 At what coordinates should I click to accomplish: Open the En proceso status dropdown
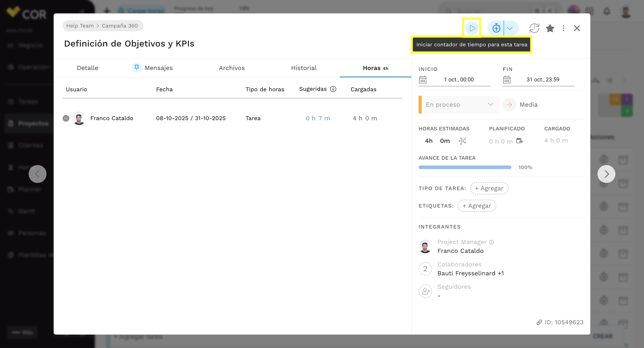(x=459, y=104)
